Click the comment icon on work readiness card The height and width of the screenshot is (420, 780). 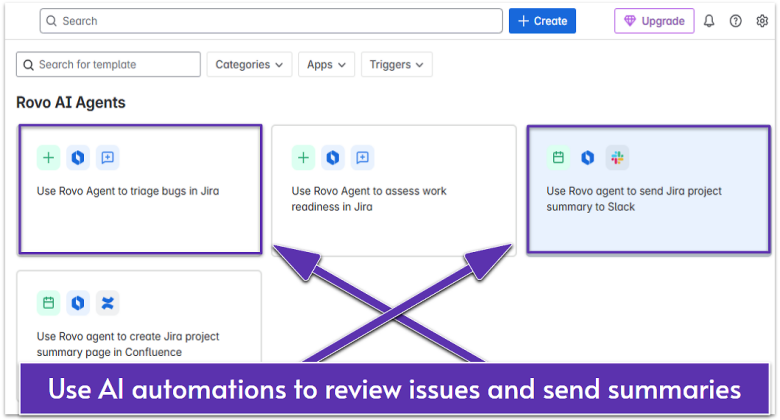coord(363,158)
